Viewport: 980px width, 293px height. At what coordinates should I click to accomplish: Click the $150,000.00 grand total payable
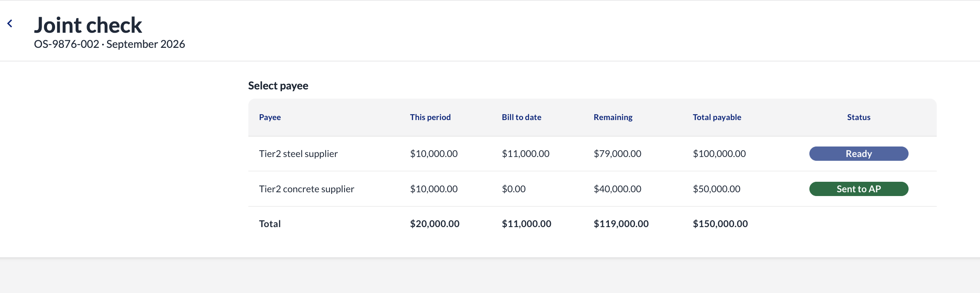click(x=720, y=224)
